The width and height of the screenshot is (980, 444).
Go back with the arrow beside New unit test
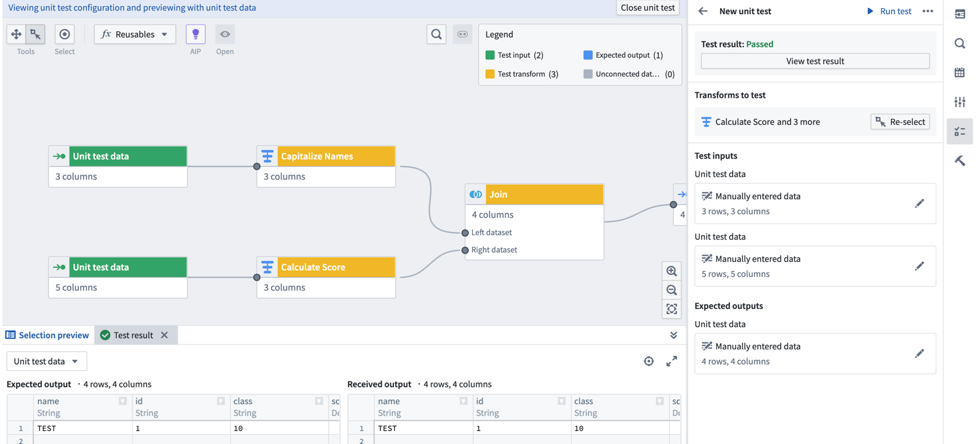703,11
